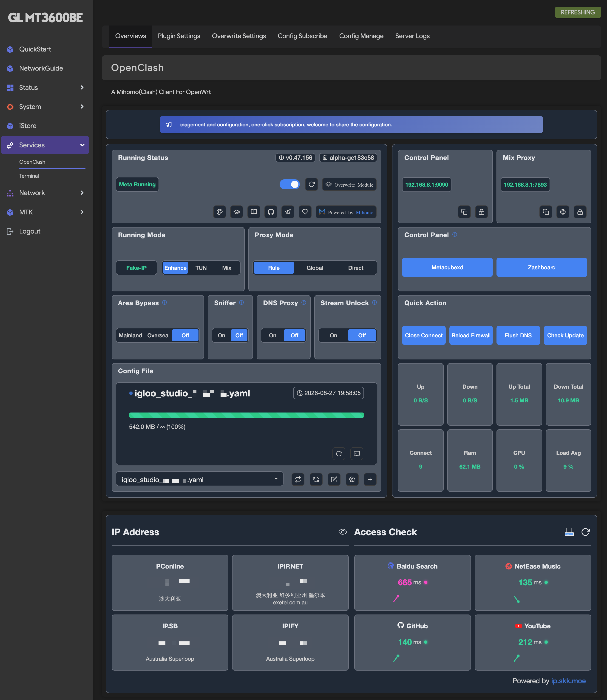Click the lock icon in Mix Proxy card
The height and width of the screenshot is (700, 607).
click(x=580, y=212)
